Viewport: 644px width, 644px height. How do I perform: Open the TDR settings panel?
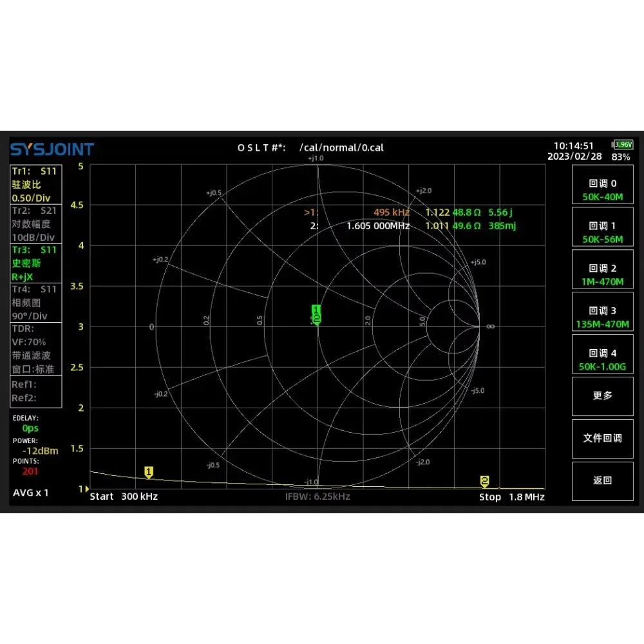click(x=35, y=349)
